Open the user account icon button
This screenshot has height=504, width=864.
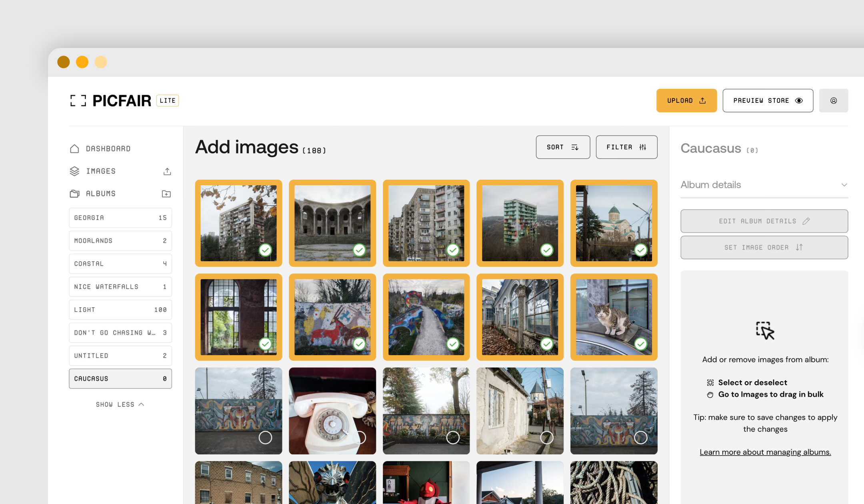833,101
